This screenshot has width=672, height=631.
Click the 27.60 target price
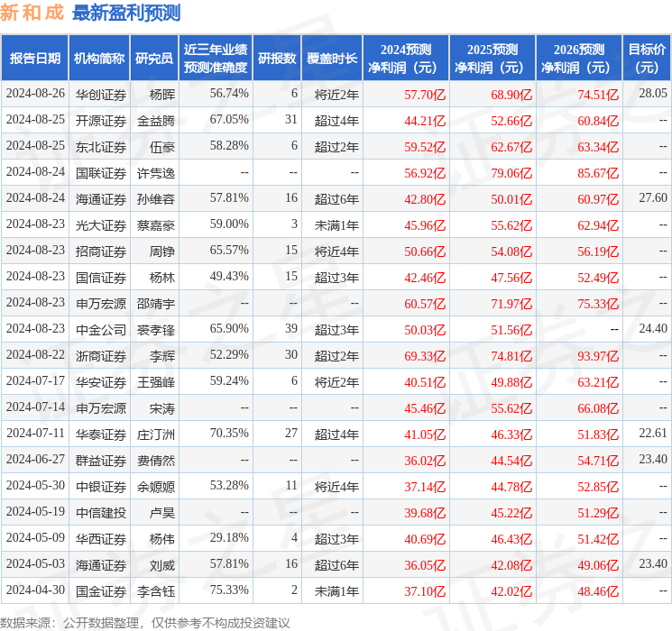(653, 198)
